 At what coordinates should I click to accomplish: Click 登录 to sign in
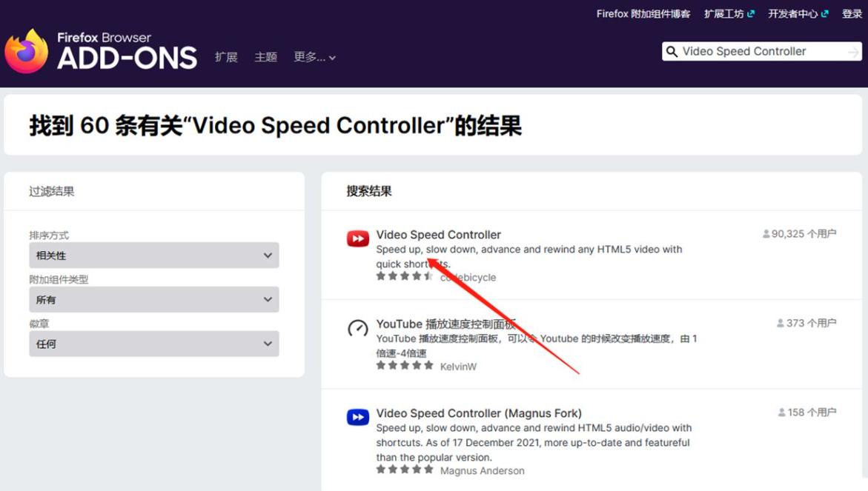pyautogui.click(x=852, y=14)
